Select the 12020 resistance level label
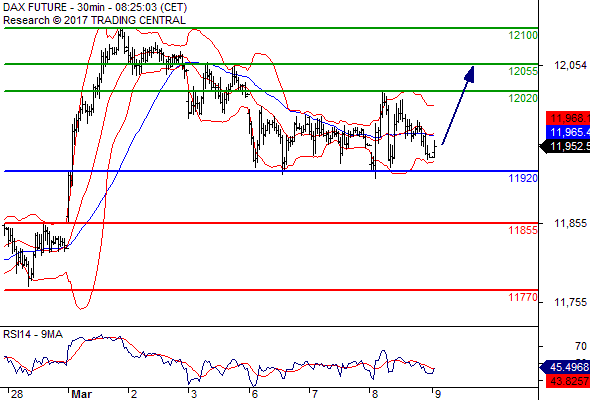This screenshot has width=590, height=400. pyautogui.click(x=523, y=99)
